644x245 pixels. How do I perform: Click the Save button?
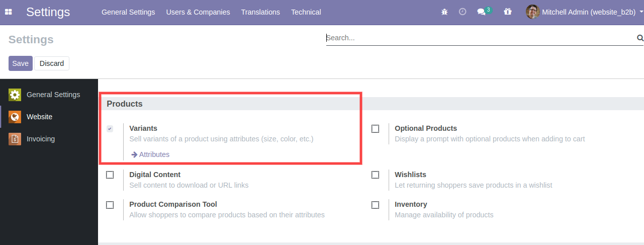pyautogui.click(x=21, y=63)
